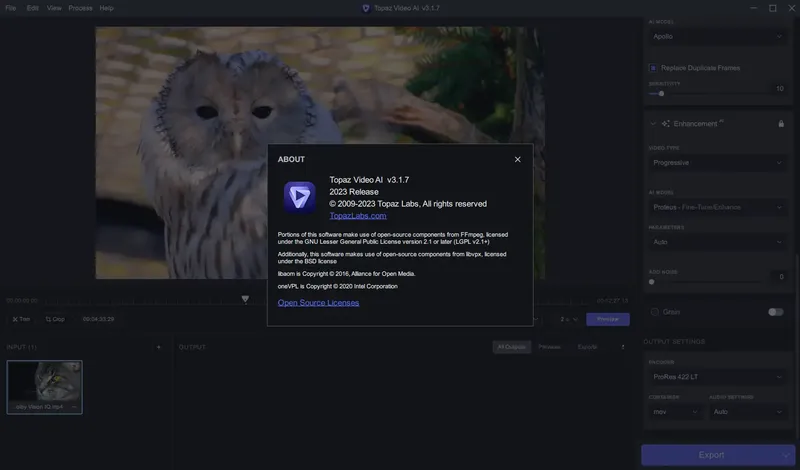Minimize the Topaz Video AI window
This screenshot has height=470, width=800.
(x=754, y=8)
